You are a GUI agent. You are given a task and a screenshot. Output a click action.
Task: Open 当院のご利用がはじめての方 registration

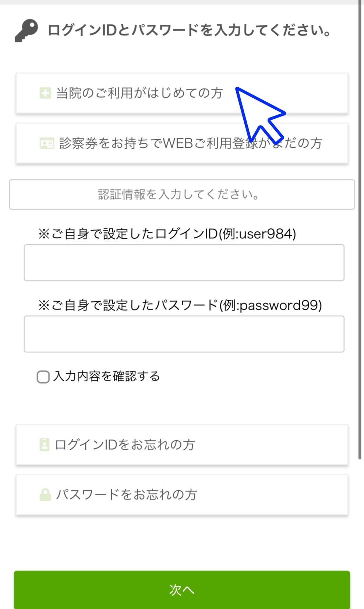pyautogui.click(x=182, y=93)
